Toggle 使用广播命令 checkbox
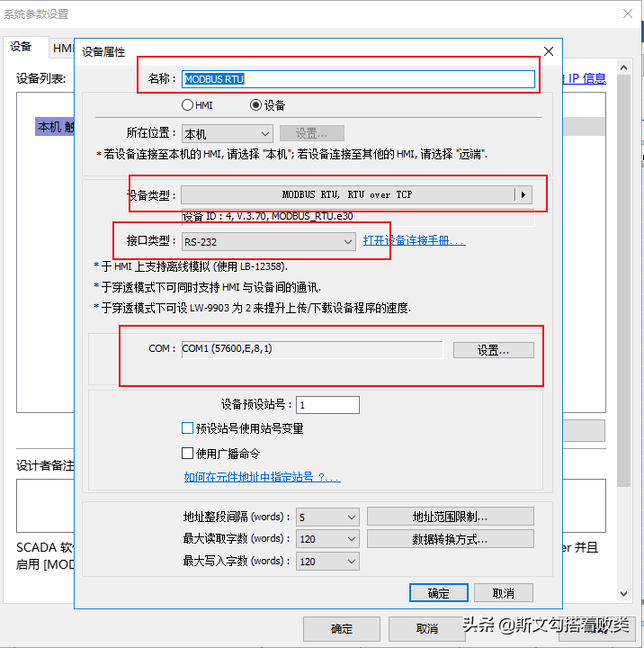 [x=188, y=454]
